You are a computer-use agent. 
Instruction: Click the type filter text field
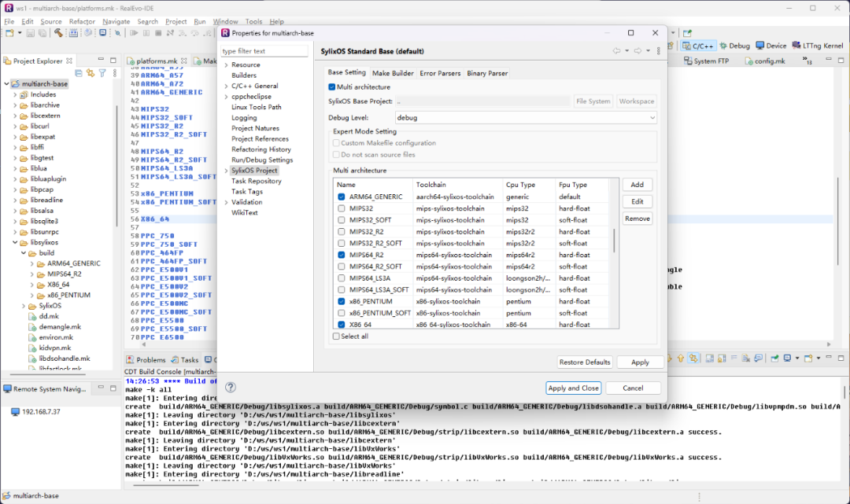(x=264, y=51)
